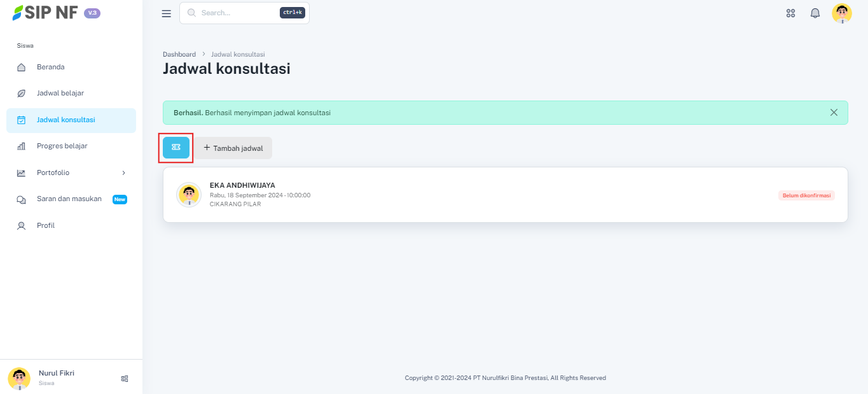Viewport: 868px width, 394px height.
Task: Dismiss the Berhasil success alert
Action: [834, 113]
